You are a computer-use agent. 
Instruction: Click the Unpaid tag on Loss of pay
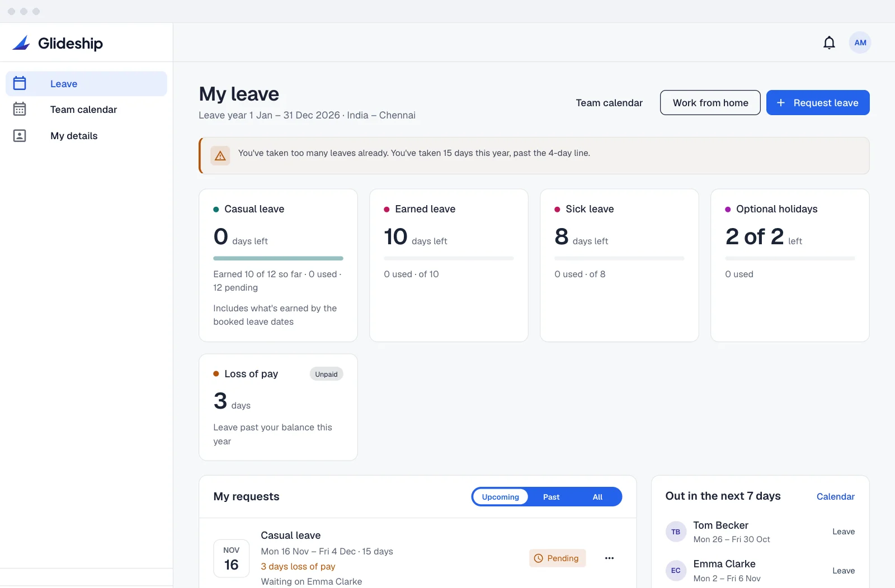click(326, 374)
